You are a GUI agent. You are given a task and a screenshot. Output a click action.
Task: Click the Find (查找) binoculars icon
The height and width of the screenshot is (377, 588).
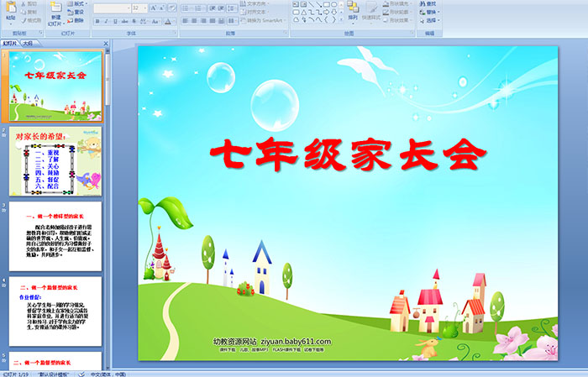point(422,3)
